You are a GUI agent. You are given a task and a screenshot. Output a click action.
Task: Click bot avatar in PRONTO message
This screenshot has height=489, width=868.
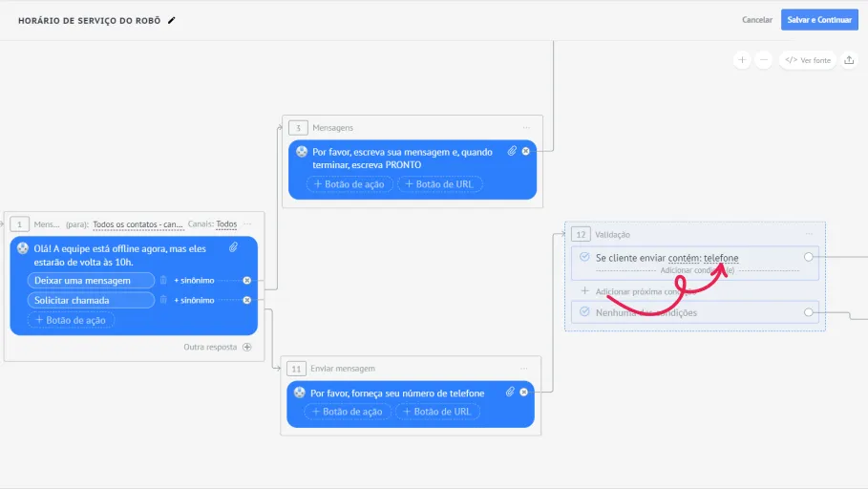(302, 151)
